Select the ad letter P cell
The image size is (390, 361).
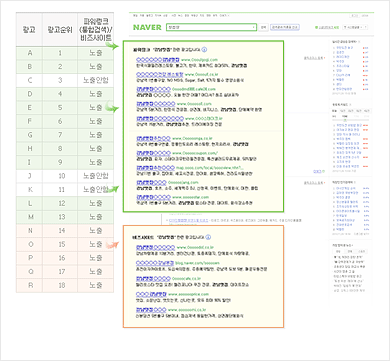30,258
